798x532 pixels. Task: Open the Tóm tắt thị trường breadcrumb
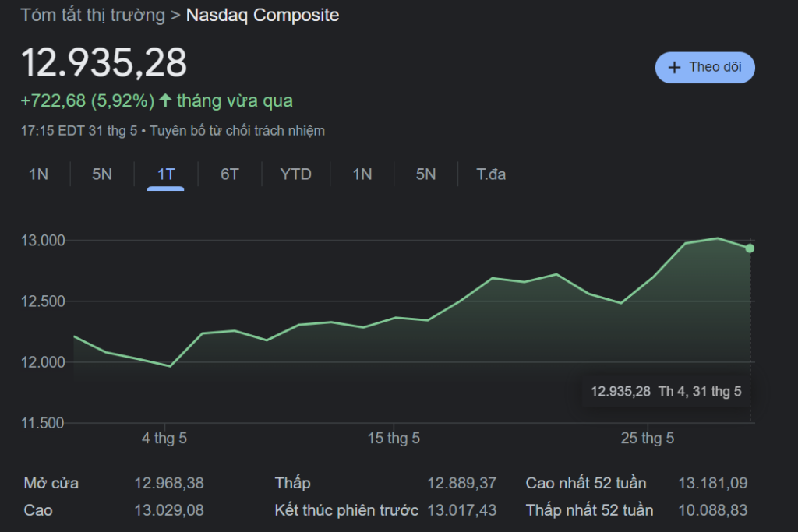coord(93,16)
